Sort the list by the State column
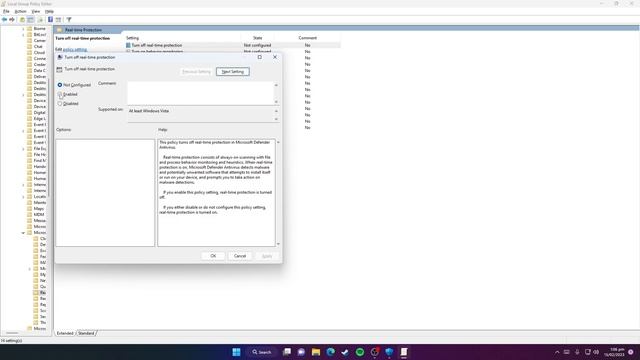The height and width of the screenshot is (360, 640). pos(258,38)
